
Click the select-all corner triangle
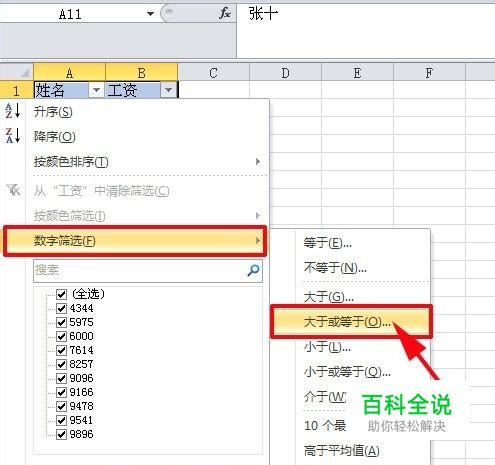pyautogui.click(x=25, y=72)
